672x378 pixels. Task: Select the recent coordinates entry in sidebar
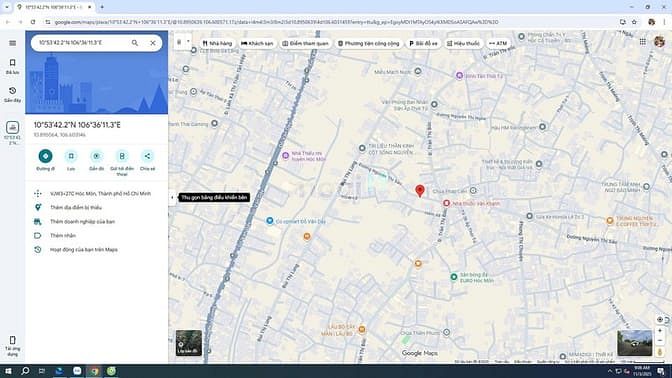pos(12,133)
